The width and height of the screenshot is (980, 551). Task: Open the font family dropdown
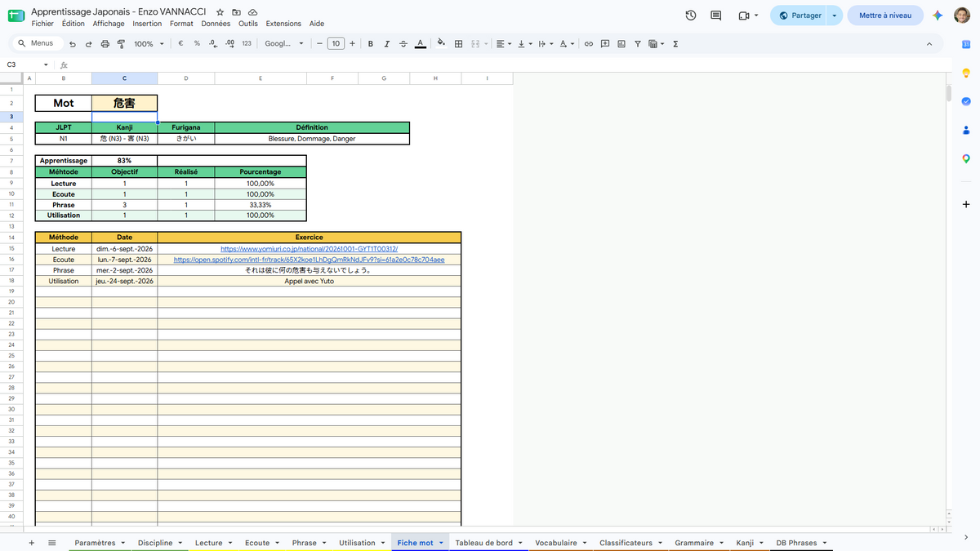click(x=284, y=44)
